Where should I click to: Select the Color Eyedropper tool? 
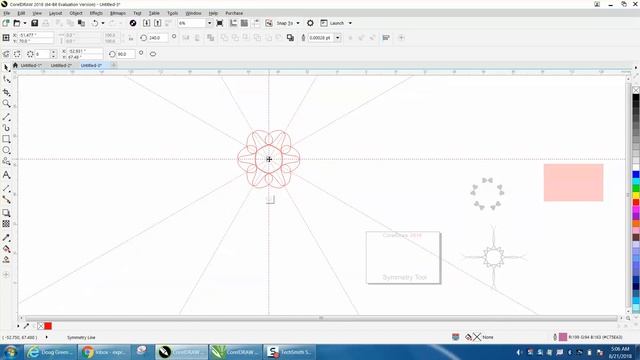[6, 238]
